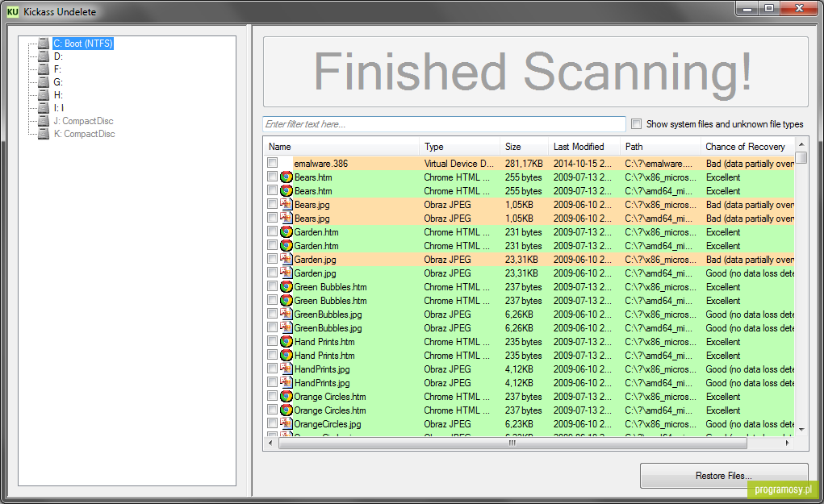The width and height of the screenshot is (824, 504).
Task: Click JPEG icon of Garden.jpg Bad recovery row
Action: pyautogui.click(x=287, y=259)
